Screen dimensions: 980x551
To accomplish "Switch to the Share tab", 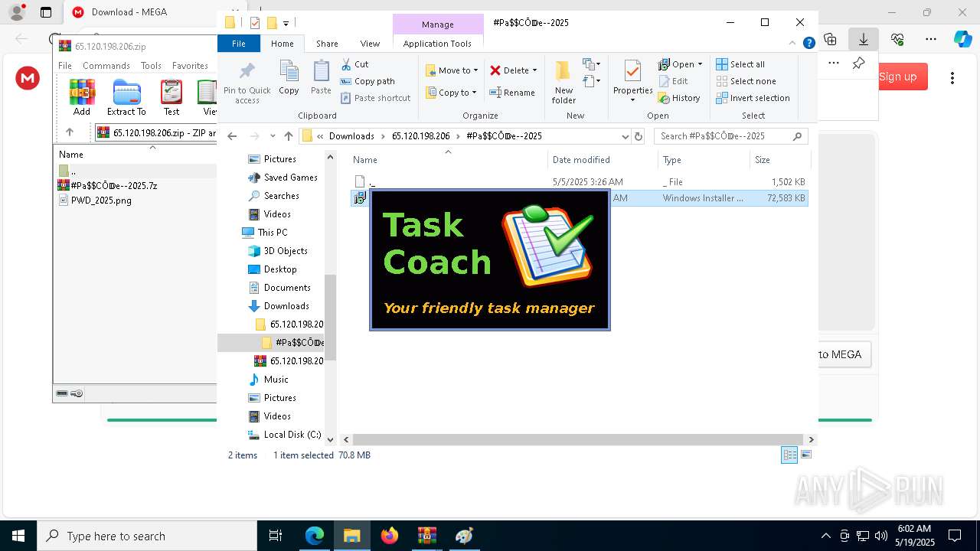I will click(x=327, y=44).
